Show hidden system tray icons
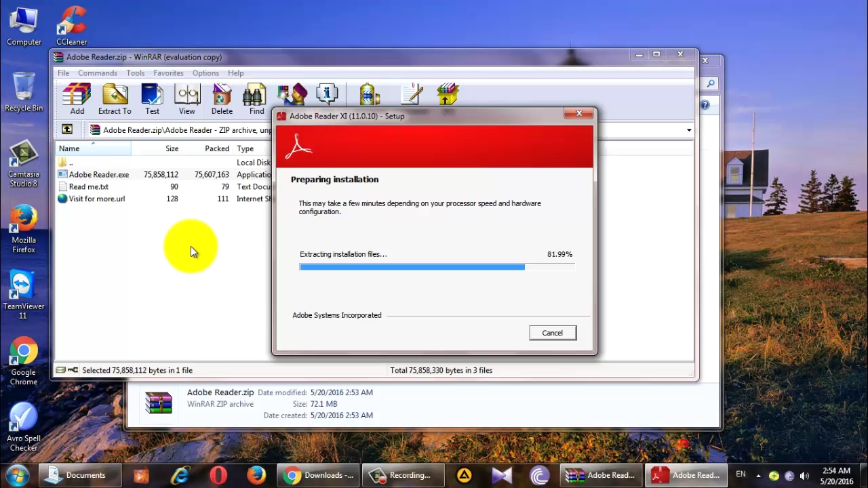Viewport: 868px width, 488px height. 758,475
